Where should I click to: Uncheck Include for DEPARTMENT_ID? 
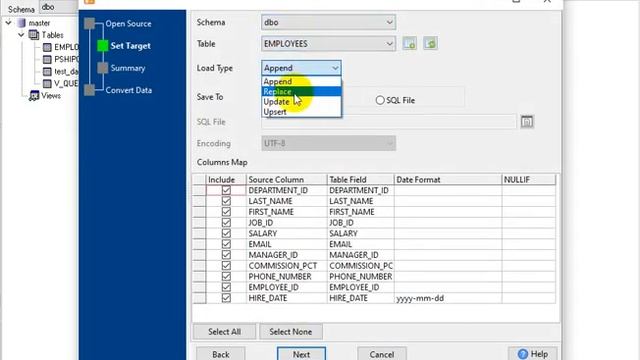[226, 190]
